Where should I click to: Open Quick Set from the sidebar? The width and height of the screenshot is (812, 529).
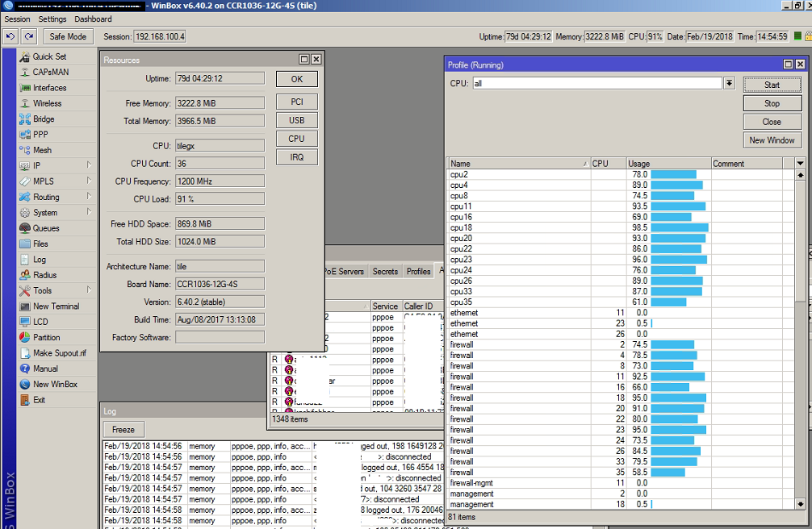[49, 56]
